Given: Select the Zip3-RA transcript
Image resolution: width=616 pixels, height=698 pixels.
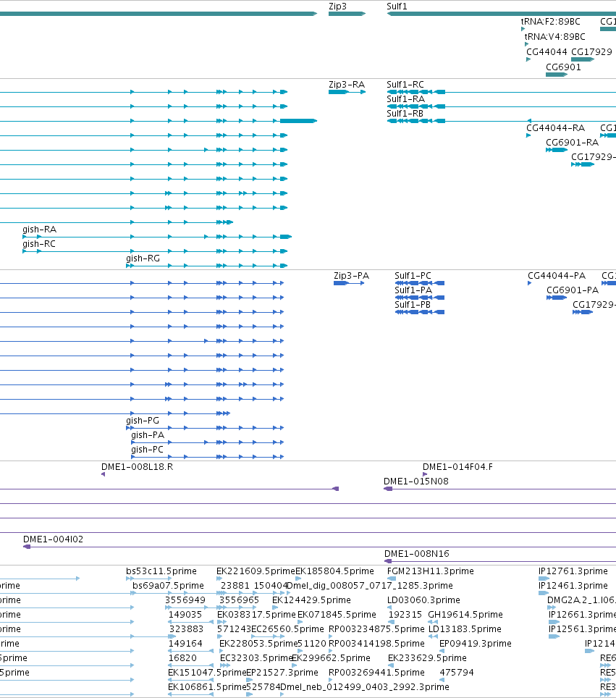Looking at the screenshot, I should click(x=347, y=92).
